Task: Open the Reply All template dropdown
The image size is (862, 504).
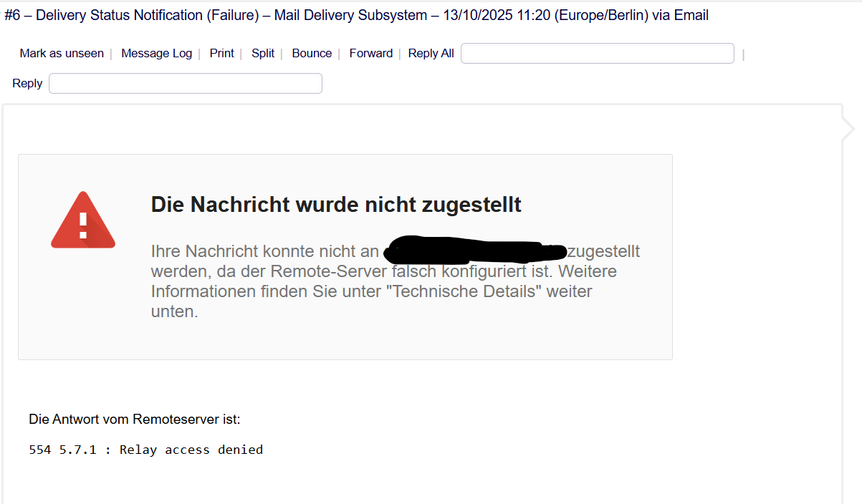Action: (x=597, y=54)
